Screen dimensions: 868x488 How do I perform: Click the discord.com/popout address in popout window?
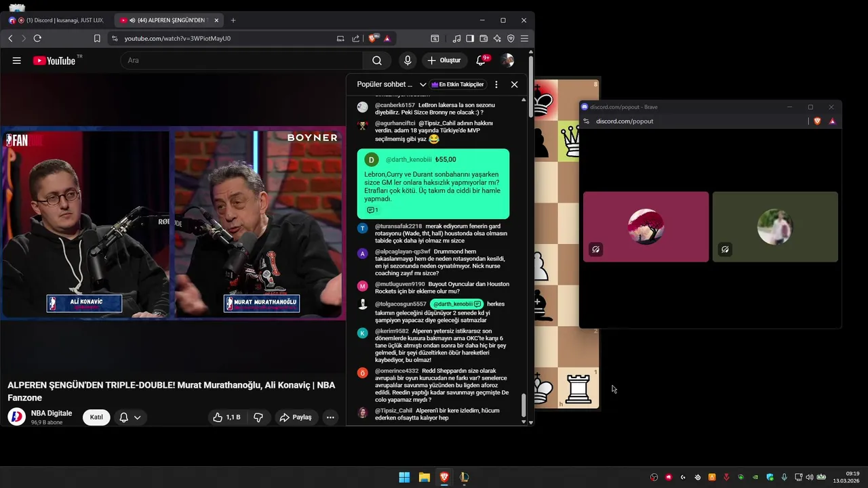pos(625,121)
